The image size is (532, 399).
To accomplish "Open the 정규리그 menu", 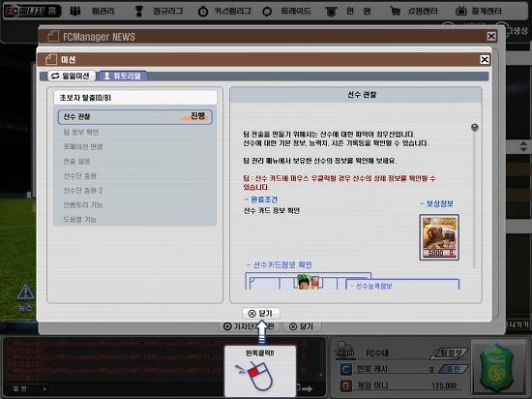I will coord(159,12).
